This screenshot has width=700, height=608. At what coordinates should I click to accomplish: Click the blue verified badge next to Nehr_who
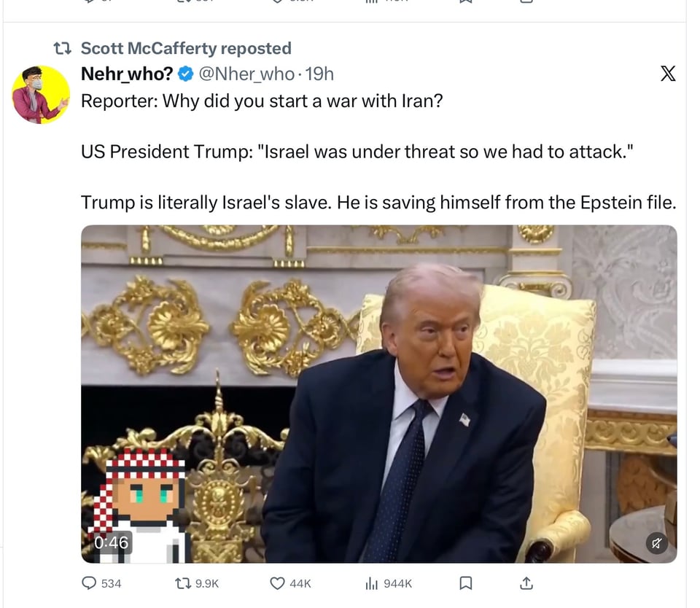(x=186, y=73)
